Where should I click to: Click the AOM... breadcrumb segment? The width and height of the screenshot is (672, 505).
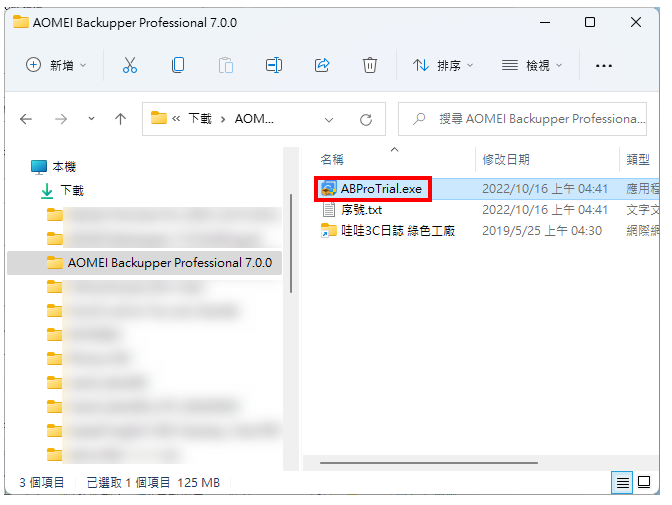click(254, 119)
